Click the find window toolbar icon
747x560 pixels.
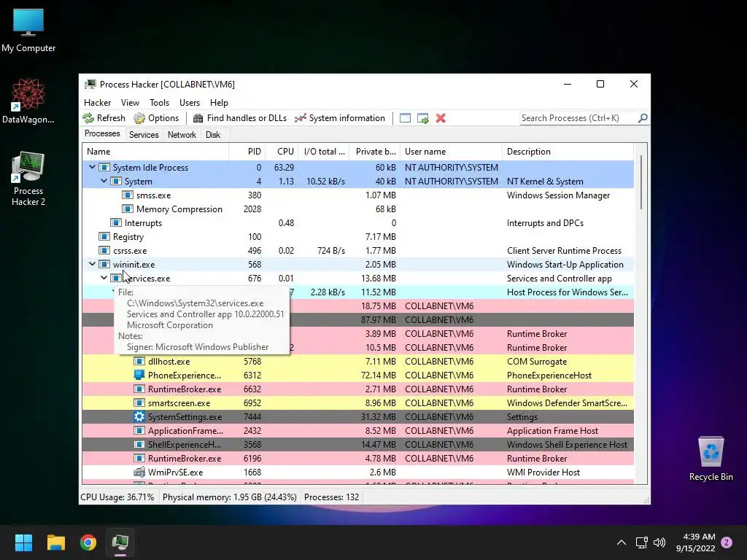pos(405,118)
